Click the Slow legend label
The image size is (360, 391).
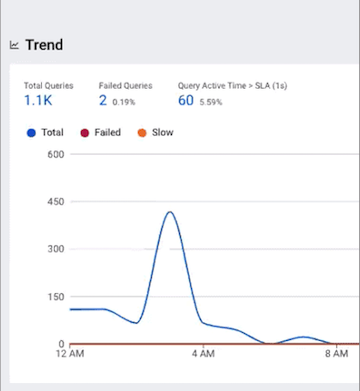point(163,132)
